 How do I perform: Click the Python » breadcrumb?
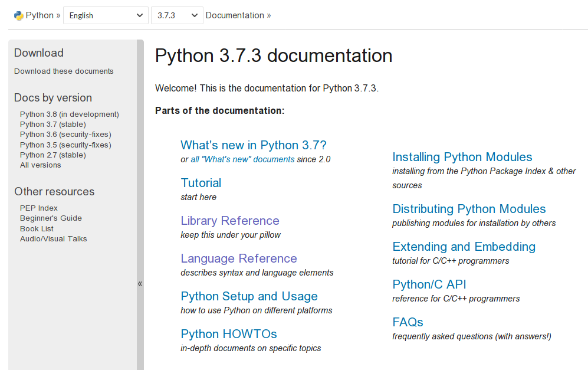tap(37, 15)
